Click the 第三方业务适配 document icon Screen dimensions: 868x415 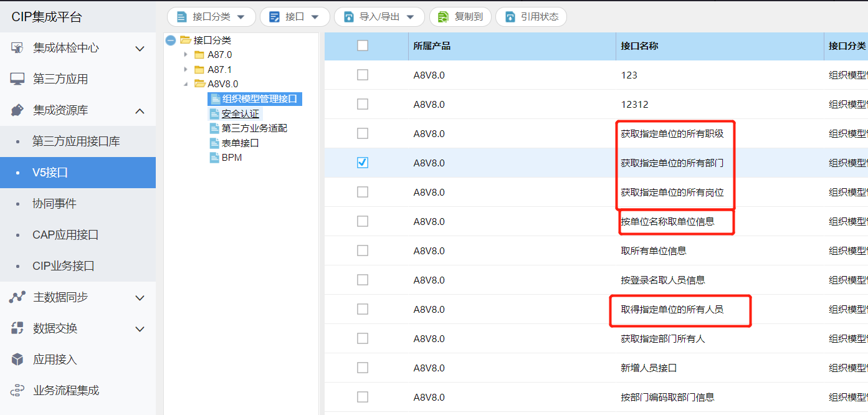(214, 128)
